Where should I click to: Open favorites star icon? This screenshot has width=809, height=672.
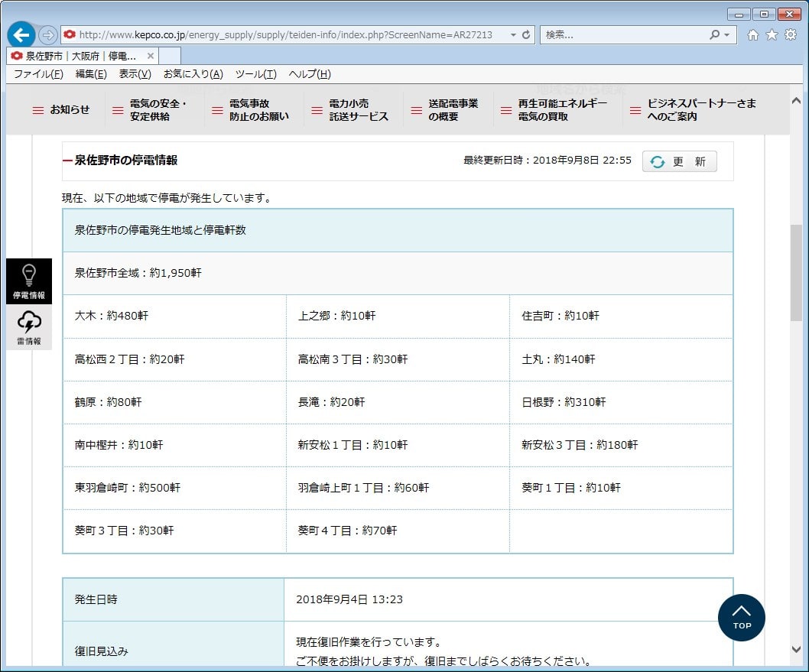pos(772,35)
